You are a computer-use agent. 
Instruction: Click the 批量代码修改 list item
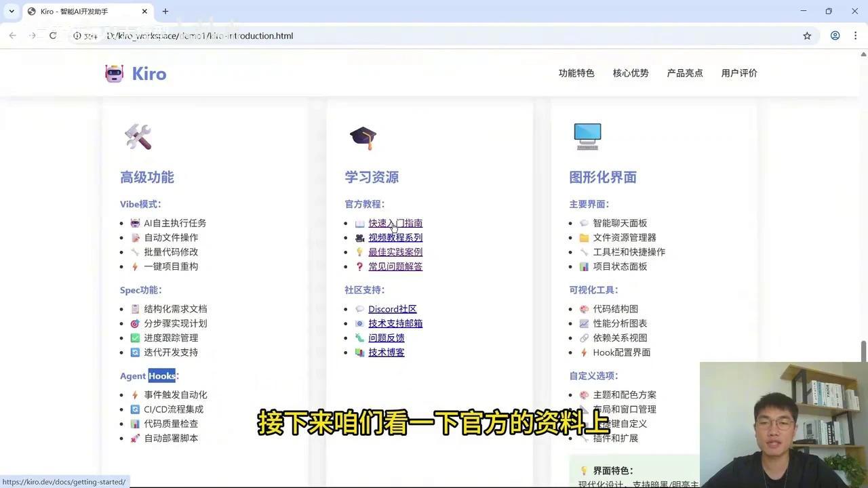pyautogui.click(x=171, y=251)
